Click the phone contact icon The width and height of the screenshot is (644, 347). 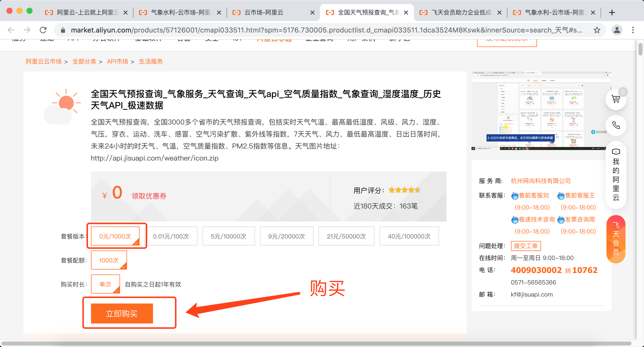(x=615, y=125)
